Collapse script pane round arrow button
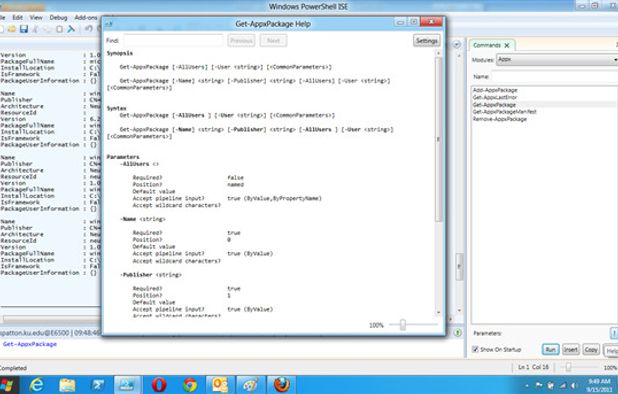Image resolution: width=618 pixels, height=394 pixels. point(456,45)
